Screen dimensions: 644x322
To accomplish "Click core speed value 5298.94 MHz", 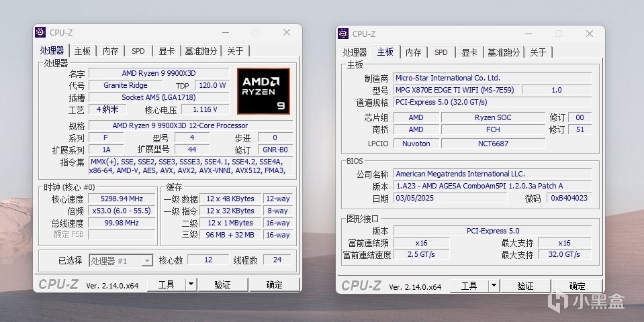I will (122, 199).
